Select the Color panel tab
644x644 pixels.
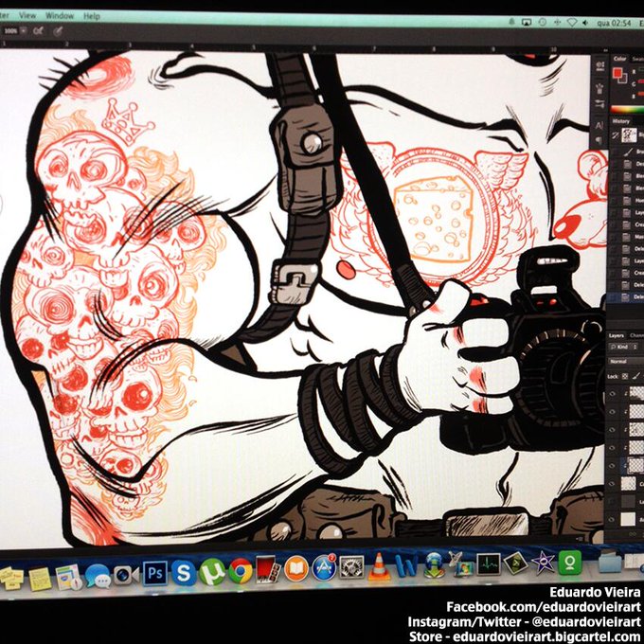pos(619,59)
